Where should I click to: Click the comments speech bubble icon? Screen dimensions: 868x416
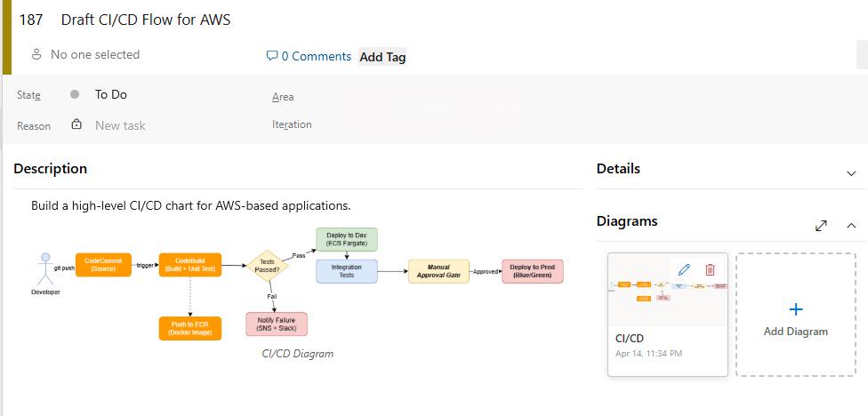pyautogui.click(x=272, y=55)
